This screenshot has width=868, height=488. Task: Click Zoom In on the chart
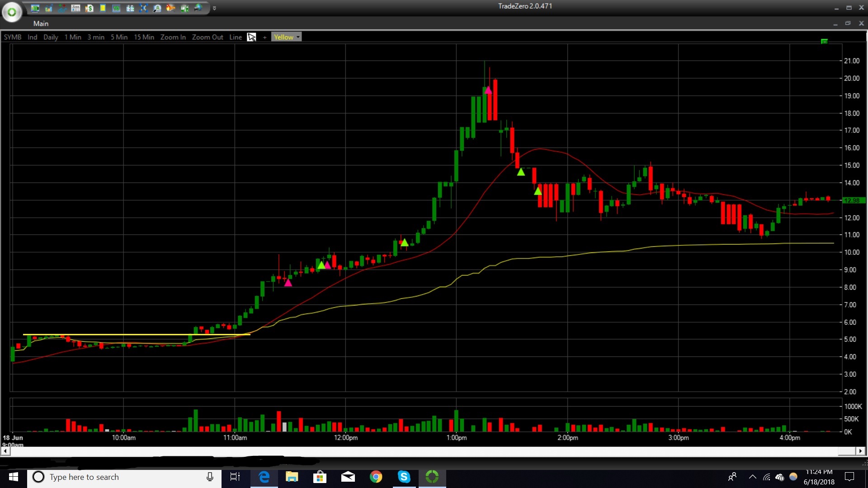click(x=173, y=37)
